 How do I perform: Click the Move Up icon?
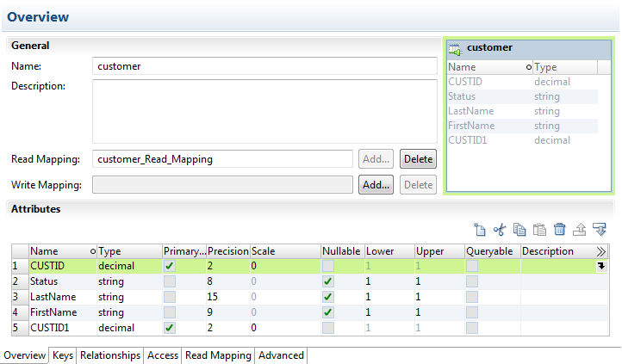tap(580, 230)
